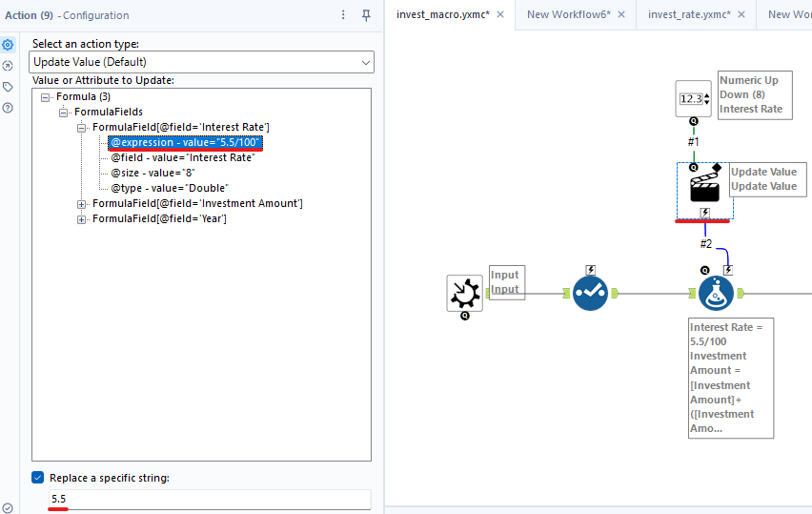Click the Q anchor below Macro Input tool
This screenshot has height=514, width=812.
(464, 316)
